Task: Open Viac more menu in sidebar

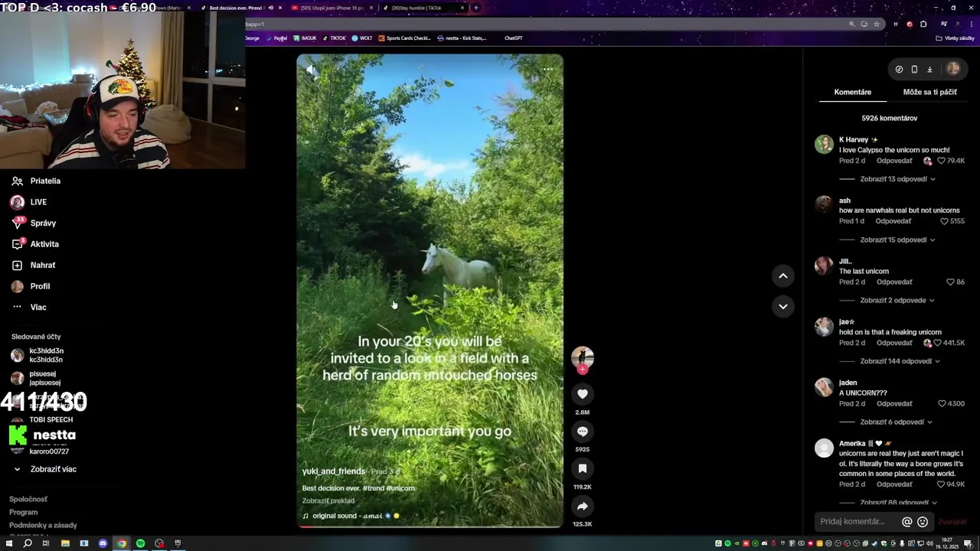Action: pyautogui.click(x=28, y=307)
